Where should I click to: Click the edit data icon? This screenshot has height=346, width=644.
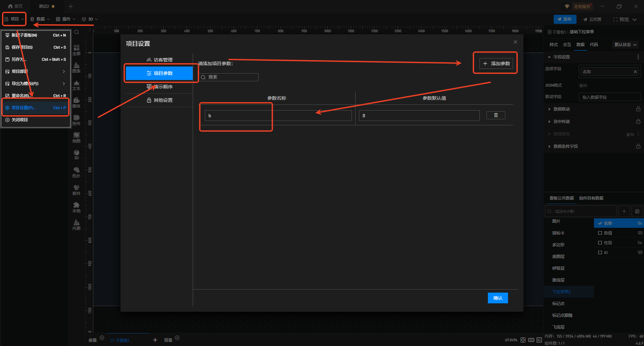pyautogui.click(x=637, y=211)
